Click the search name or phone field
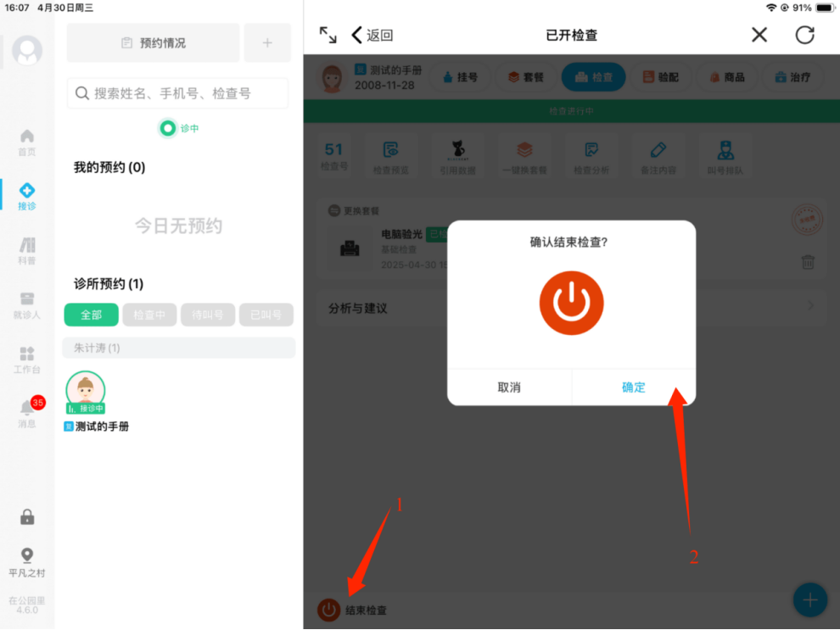 177,93
